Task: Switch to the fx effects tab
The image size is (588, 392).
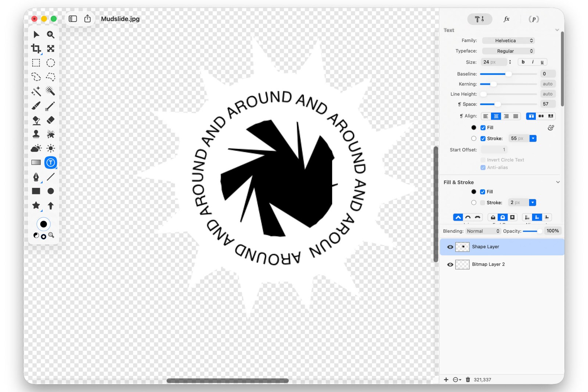Action: point(506,19)
